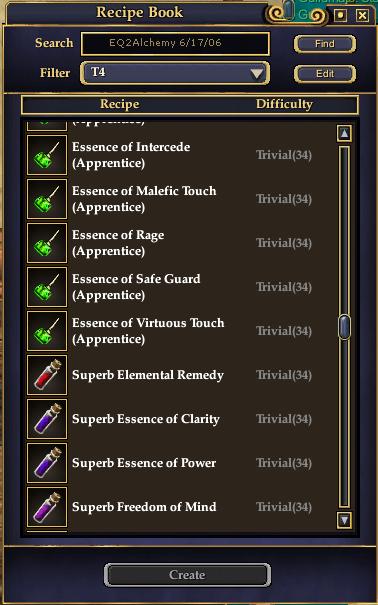
Task: Click the Essence of Intercede recipe icon
Action: coord(47,155)
